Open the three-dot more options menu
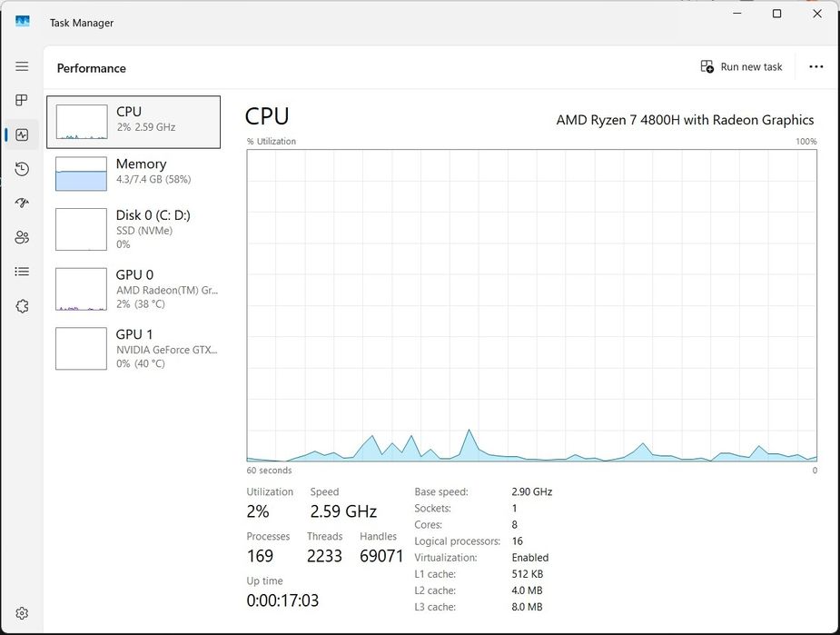The image size is (840, 635). (815, 66)
